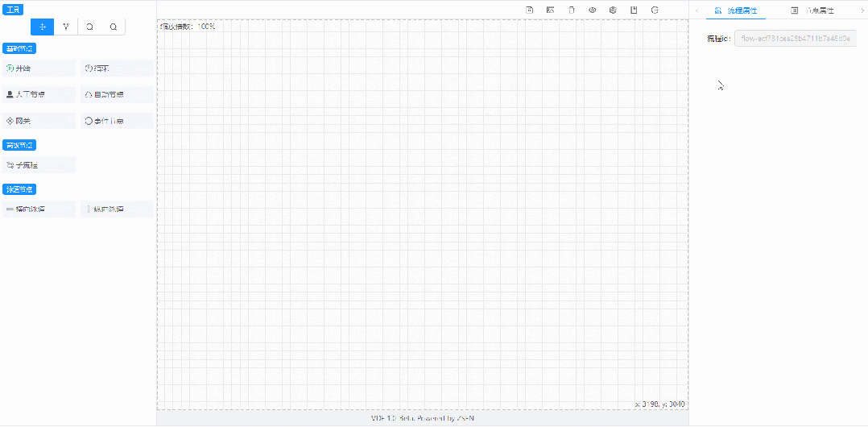
Task: Switch to the 流程属性 tab
Action: (736, 10)
